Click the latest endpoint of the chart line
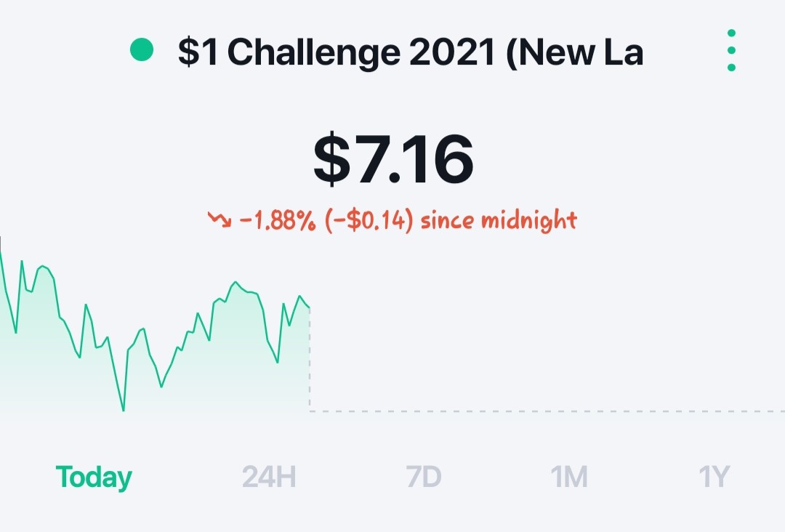Screen dimensions: 785x532 pos(309,306)
